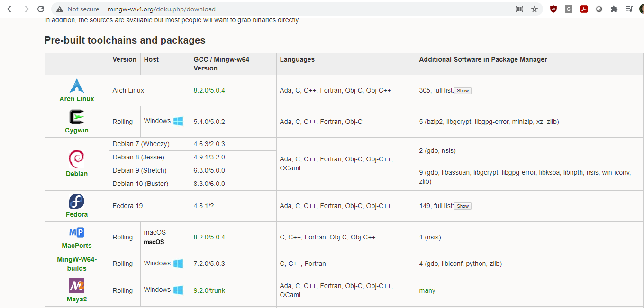
Task: Click the MacPorts logo icon
Action: coord(77,232)
